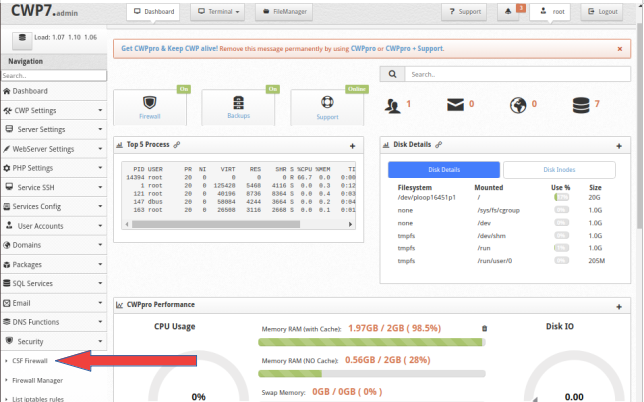Expand Service SSH menu
644x402 pixels.
coord(54,187)
